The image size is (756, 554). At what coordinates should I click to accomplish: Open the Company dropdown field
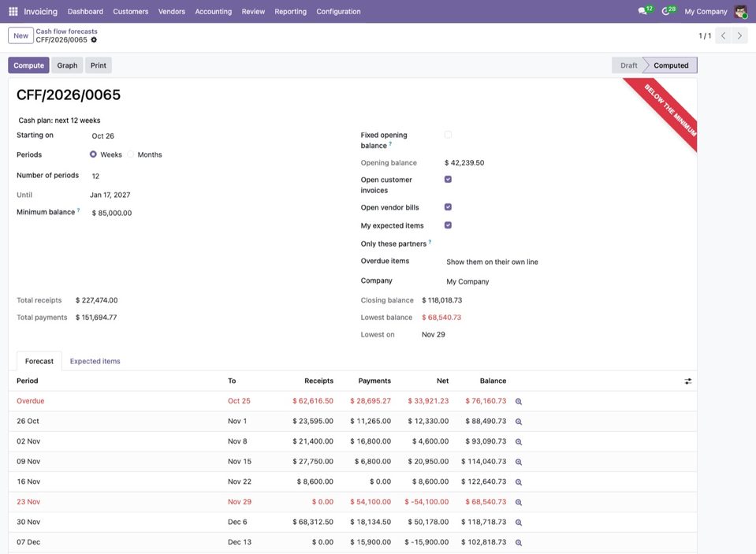click(567, 281)
